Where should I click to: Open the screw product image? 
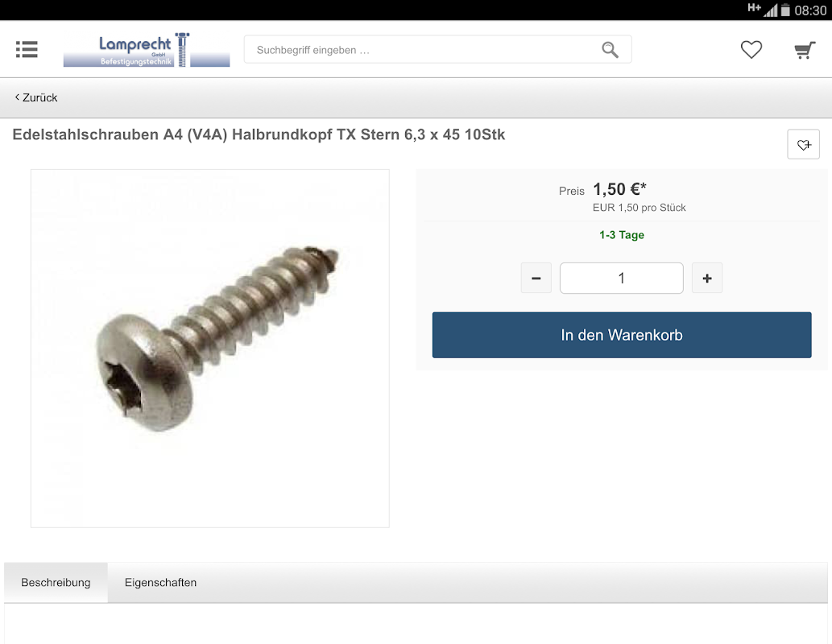(x=210, y=349)
